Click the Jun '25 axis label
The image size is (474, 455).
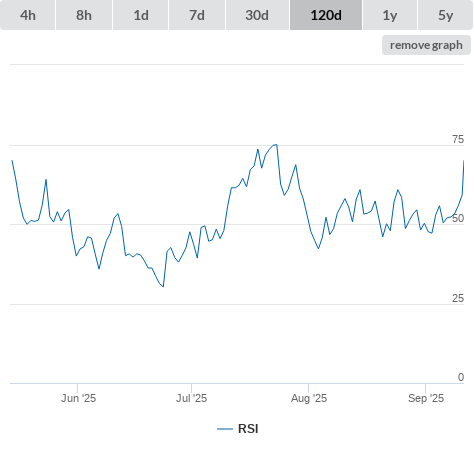click(x=78, y=398)
